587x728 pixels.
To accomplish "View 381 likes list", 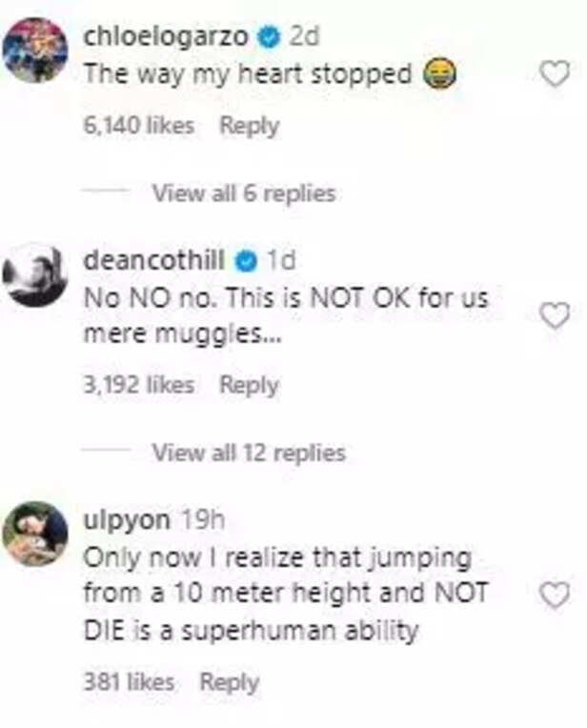I will [130, 681].
